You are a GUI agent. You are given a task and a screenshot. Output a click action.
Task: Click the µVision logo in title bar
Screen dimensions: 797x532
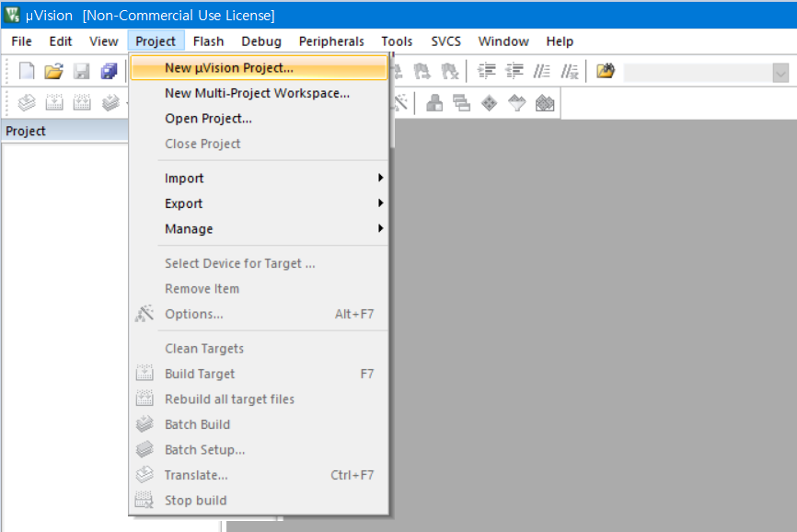coord(12,15)
